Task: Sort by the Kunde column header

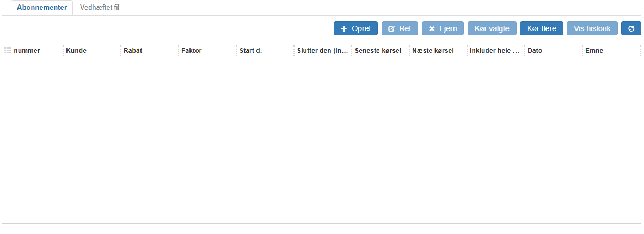Action: click(x=76, y=51)
